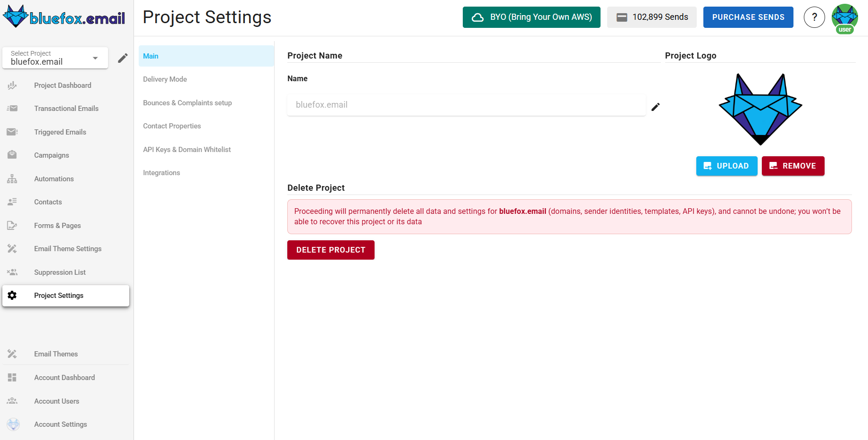
Task: Open Forms & Pages section
Action: [57, 225]
